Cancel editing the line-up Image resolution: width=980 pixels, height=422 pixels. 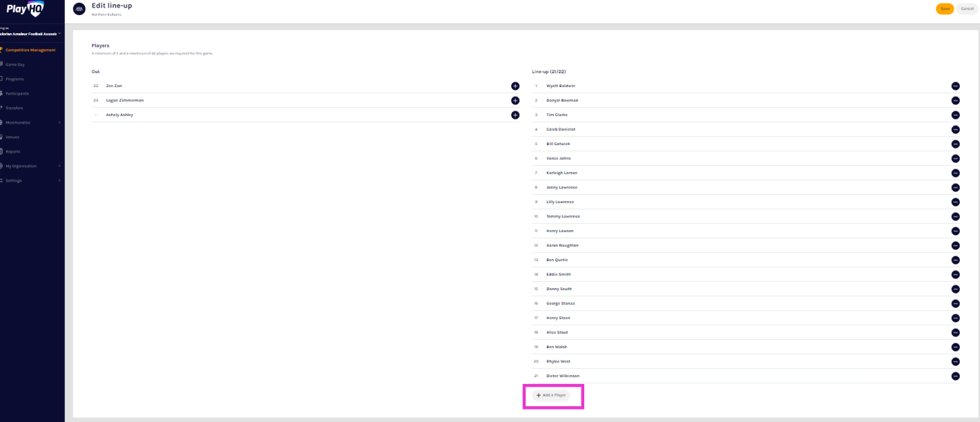(967, 8)
